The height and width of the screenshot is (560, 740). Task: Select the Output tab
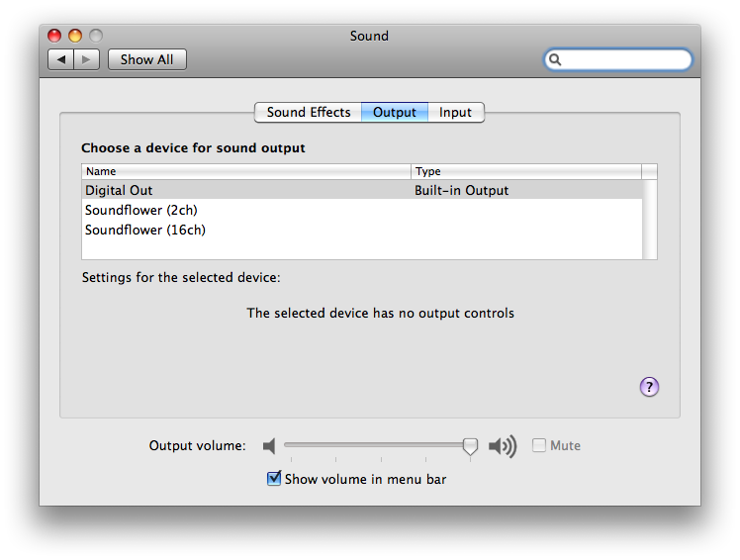[395, 113]
